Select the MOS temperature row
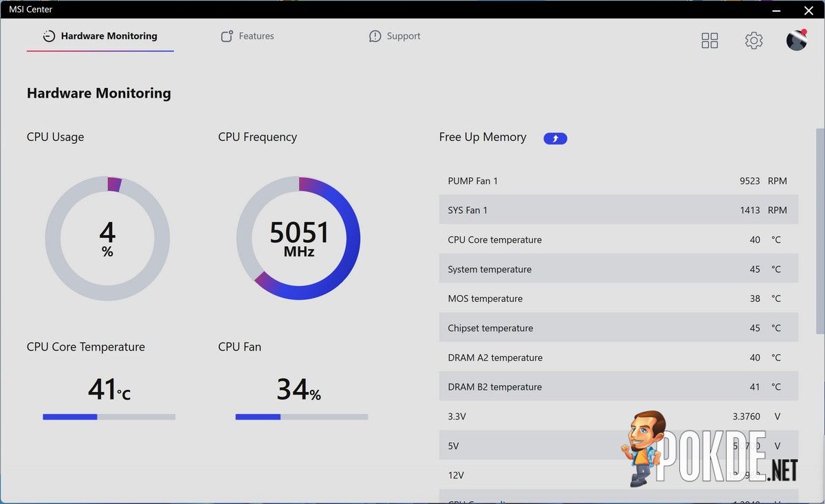Viewport: 825px width, 504px height. (619, 298)
